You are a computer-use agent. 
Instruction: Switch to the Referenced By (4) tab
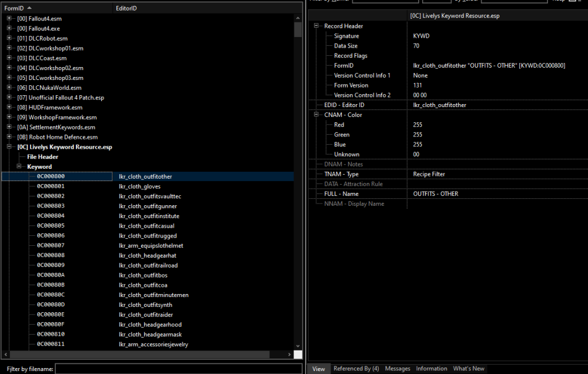click(356, 369)
